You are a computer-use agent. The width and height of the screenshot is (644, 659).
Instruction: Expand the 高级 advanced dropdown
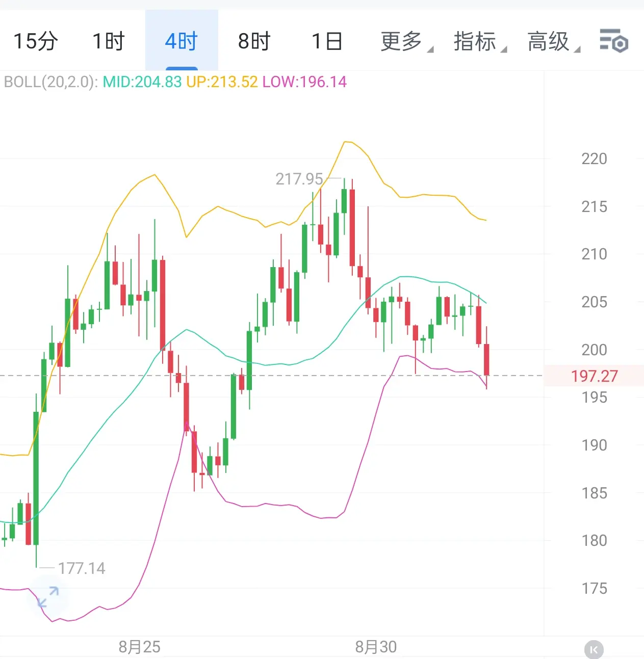pos(553,41)
